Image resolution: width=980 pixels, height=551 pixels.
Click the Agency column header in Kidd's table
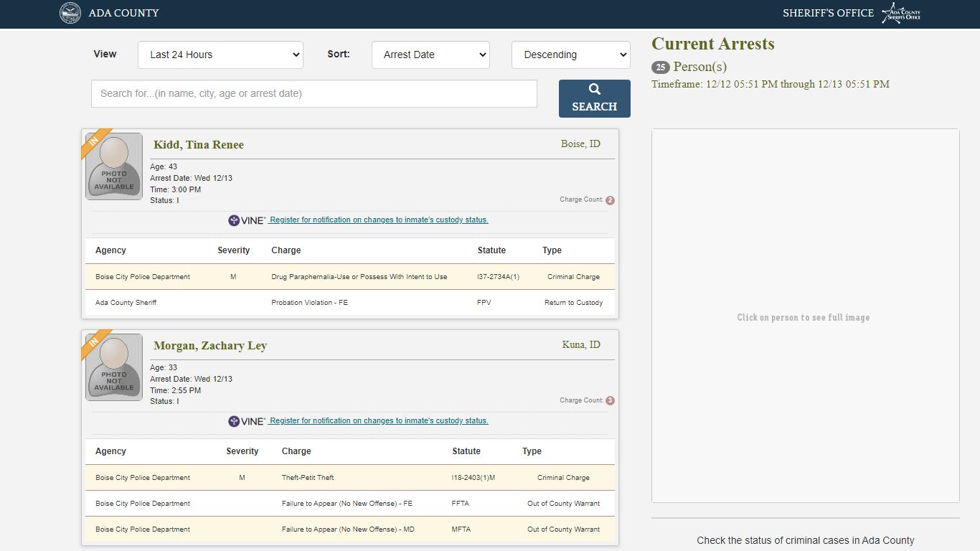click(x=110, y=250)
